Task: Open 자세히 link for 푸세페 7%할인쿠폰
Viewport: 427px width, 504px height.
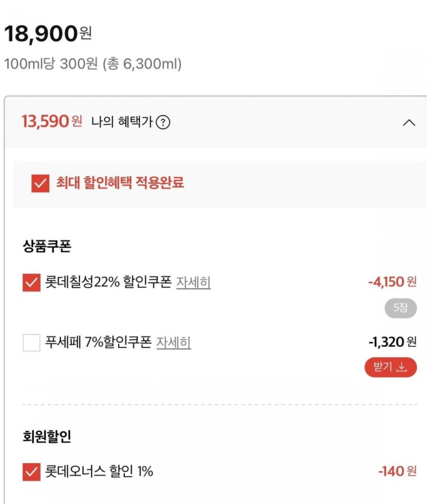Action: click(x=173, y=342)
